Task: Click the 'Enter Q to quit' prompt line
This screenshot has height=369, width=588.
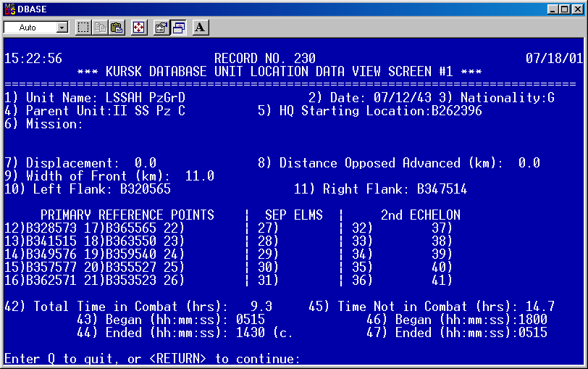Action: tap(152, 359)
